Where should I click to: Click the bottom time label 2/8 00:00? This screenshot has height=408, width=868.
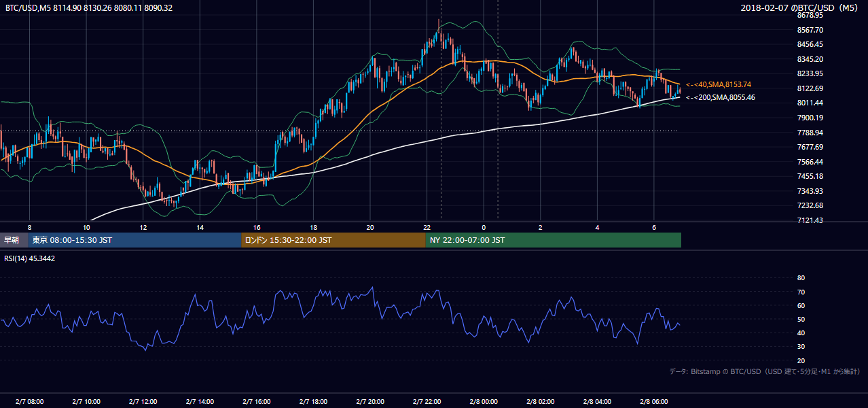point(484,401)
